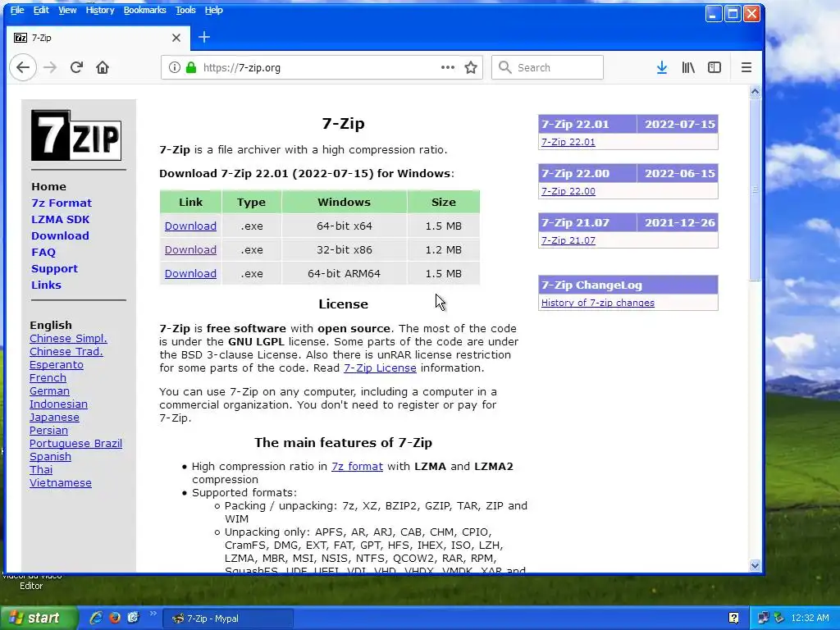
Task: Click the scrollbar up arrow
Action: point(755,92)
